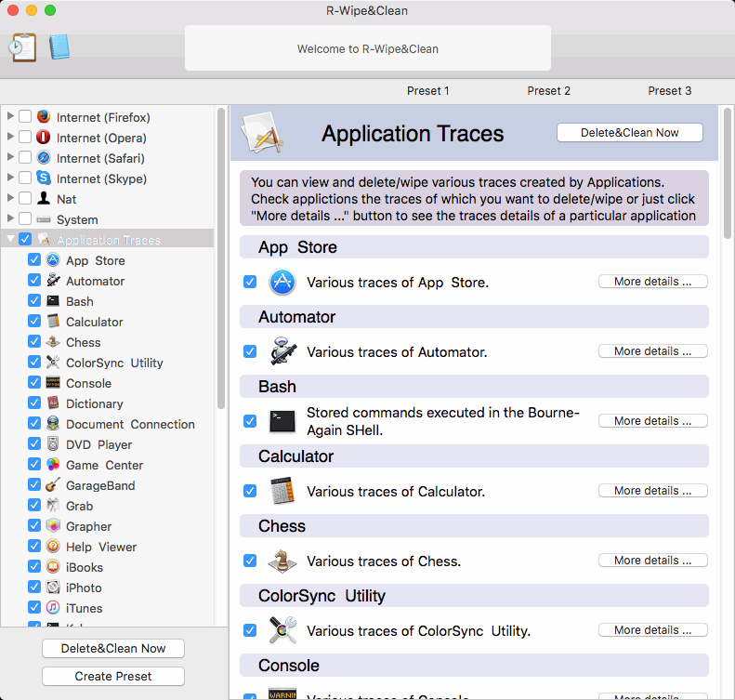Uncheck 'Various traces of Automator' checkbox
The image size is (735, 700).
coord(250,351)
